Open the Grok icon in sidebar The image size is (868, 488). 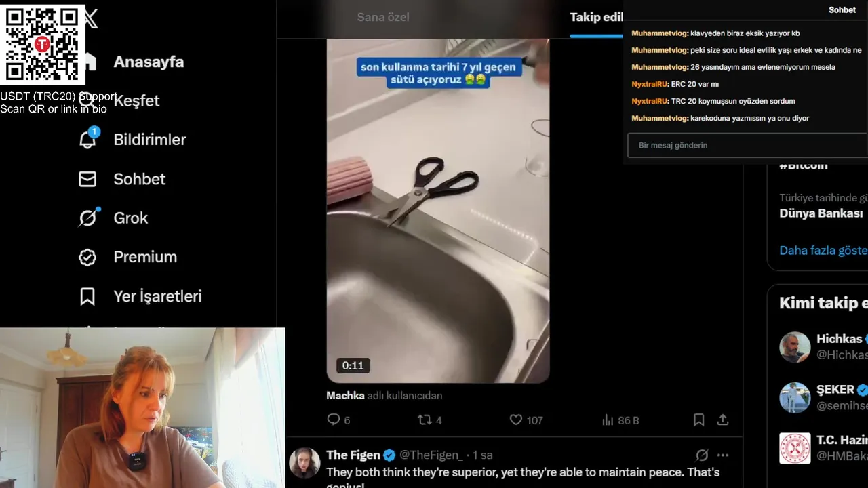(x=88, y=218)
